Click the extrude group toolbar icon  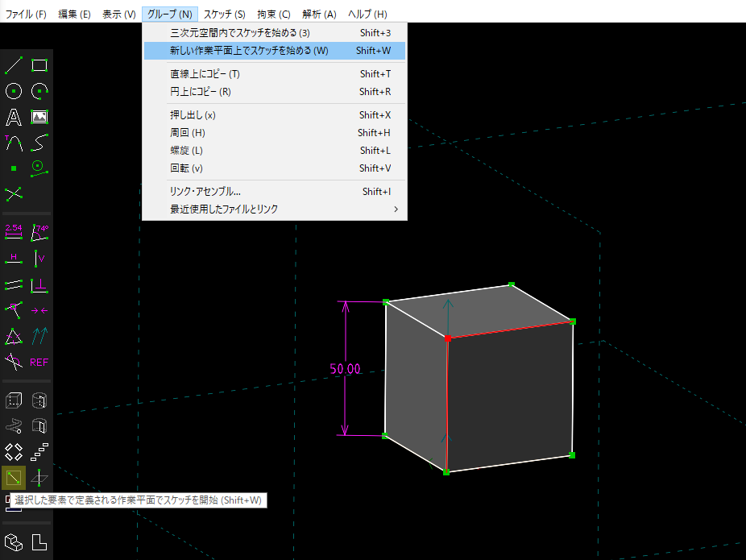click(14, 400)
